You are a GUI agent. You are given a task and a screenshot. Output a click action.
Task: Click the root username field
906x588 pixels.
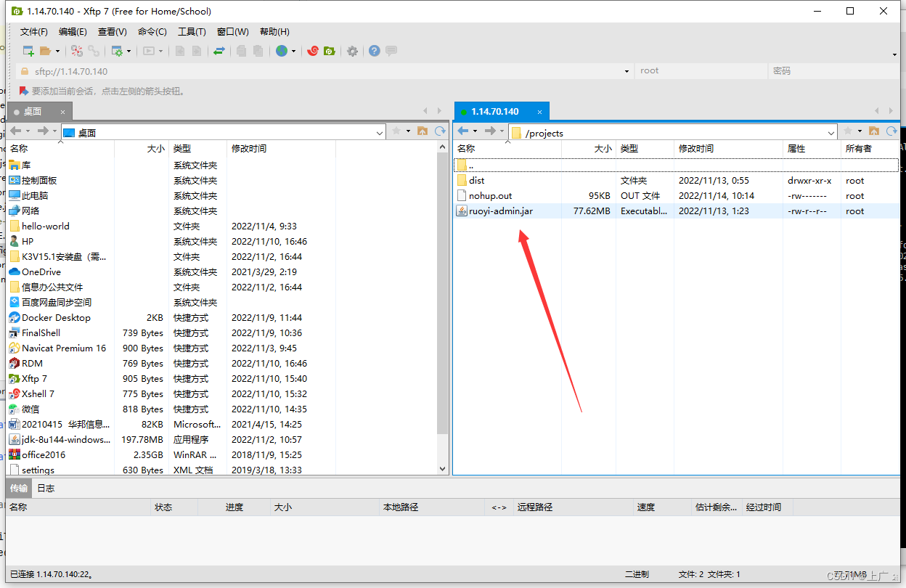point(700,71)
